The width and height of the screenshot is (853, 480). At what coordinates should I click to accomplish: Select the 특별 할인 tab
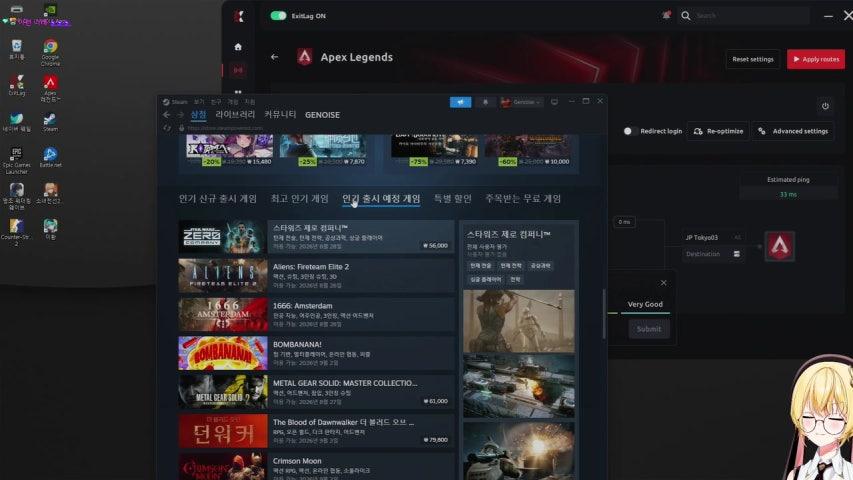(x=453, y=199)
